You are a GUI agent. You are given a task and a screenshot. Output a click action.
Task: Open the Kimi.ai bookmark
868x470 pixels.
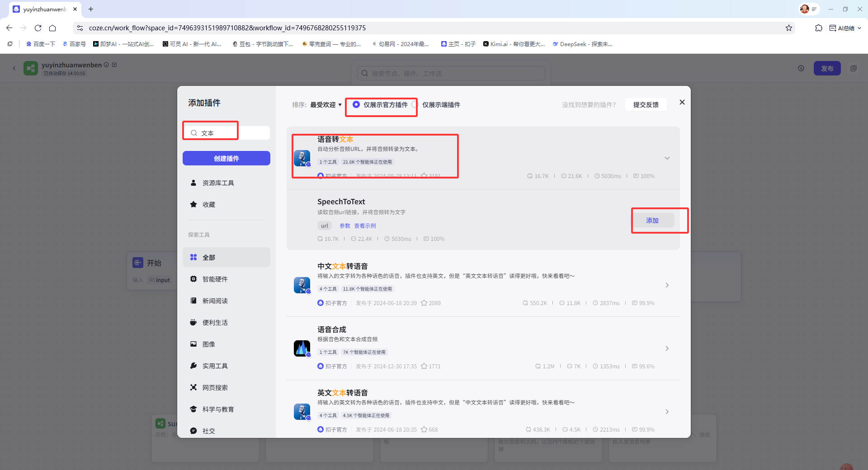pyautogui.click(x=514, y=44)
